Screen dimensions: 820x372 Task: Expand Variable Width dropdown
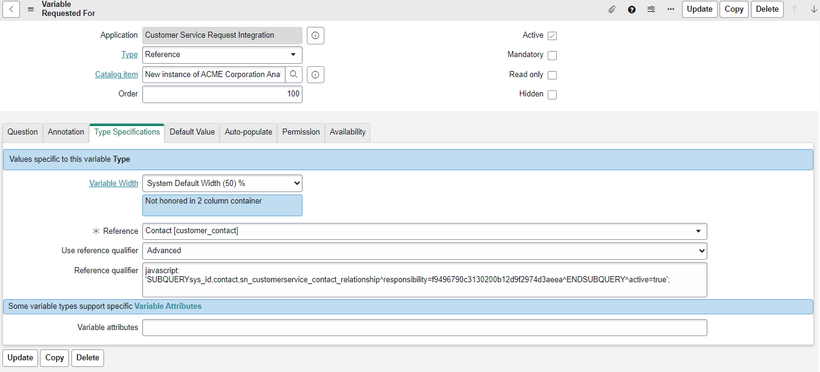222,183
